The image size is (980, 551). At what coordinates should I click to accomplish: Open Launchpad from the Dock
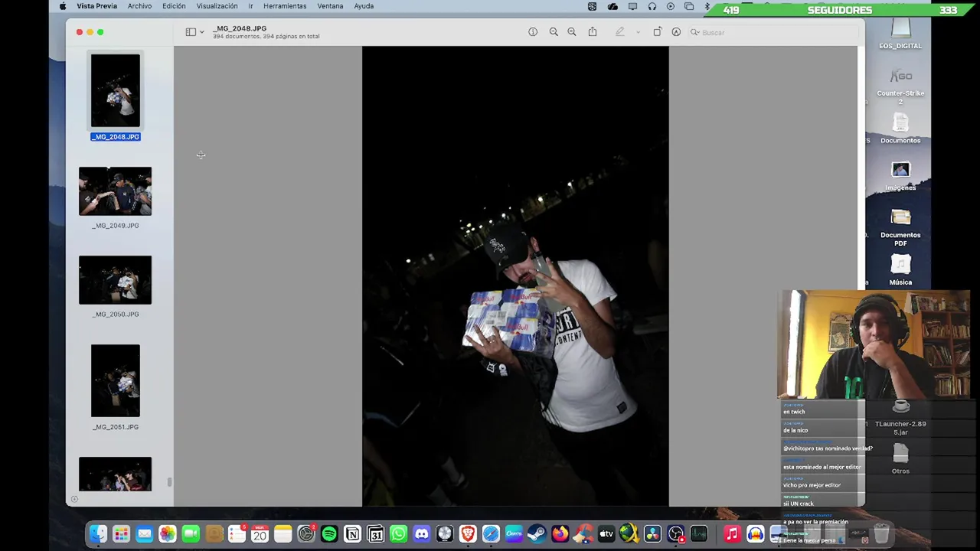[121, 534]
